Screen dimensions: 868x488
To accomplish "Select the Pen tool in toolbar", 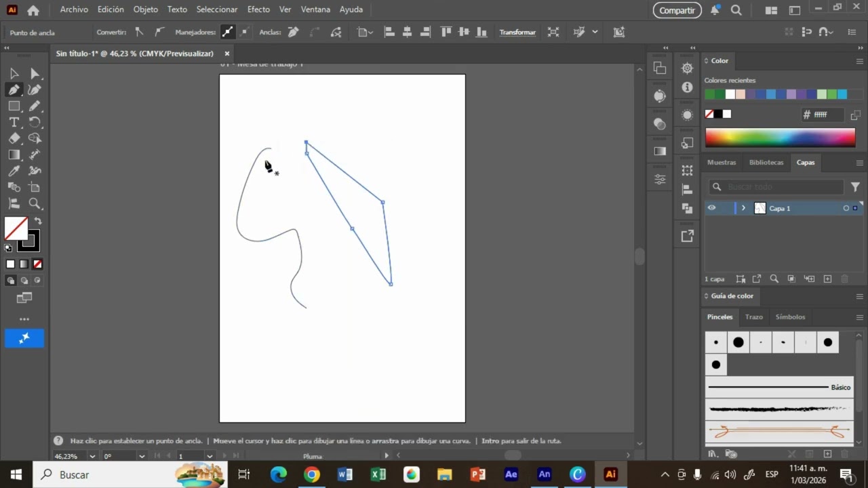I will 14,89.
